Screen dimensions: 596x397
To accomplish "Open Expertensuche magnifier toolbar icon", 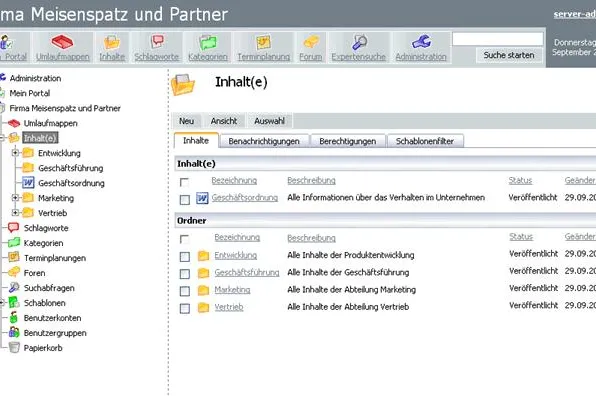I will coord(359,42).
